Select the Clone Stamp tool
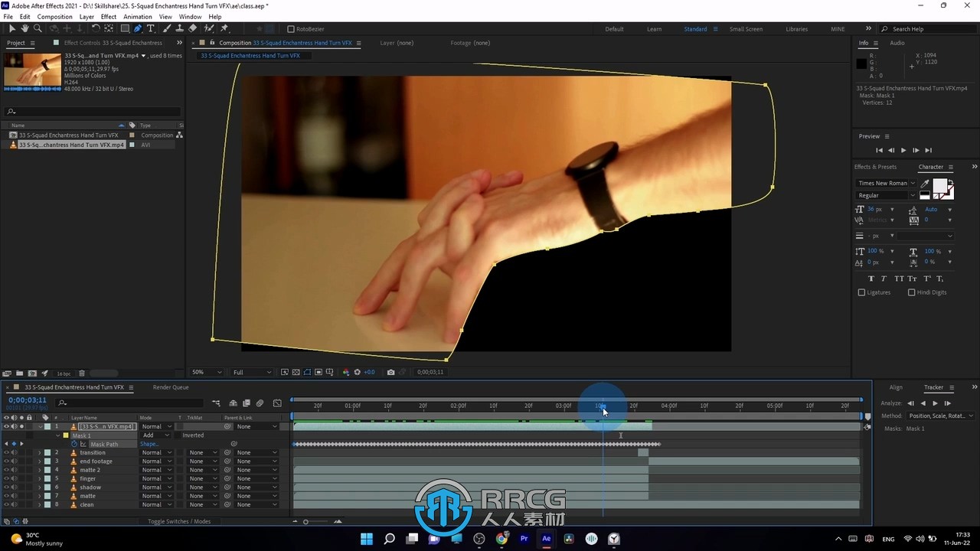 180,28
